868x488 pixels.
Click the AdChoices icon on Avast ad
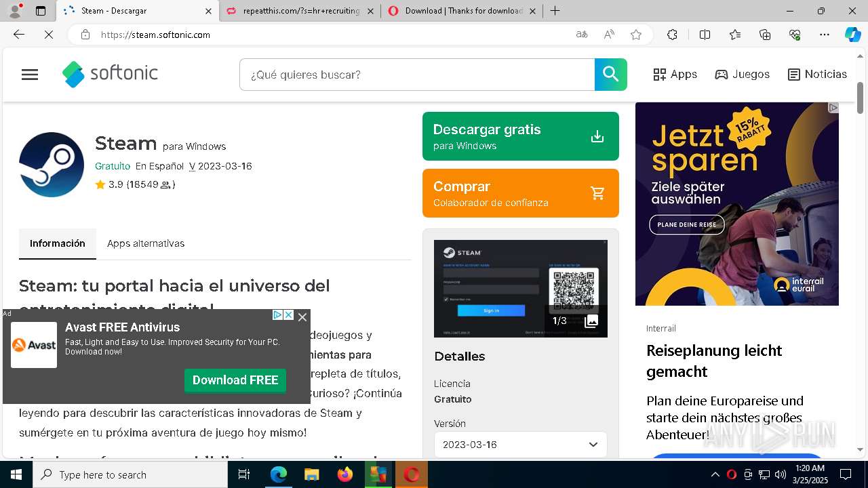coord(277,315)
